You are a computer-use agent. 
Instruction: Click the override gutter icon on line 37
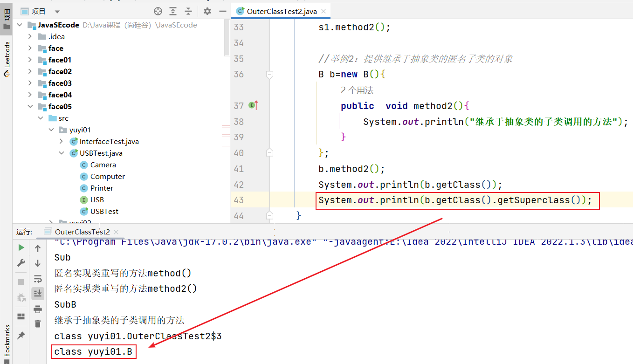[254, 106]
